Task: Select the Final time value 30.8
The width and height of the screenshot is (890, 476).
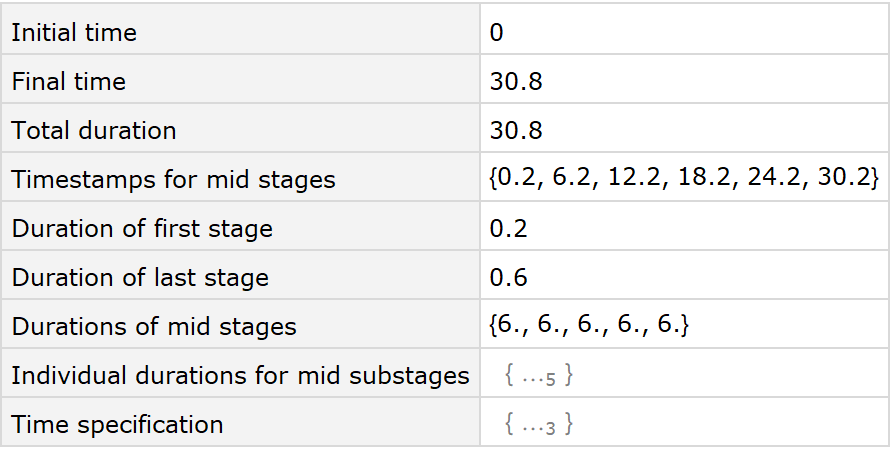Action: (516, 82)
